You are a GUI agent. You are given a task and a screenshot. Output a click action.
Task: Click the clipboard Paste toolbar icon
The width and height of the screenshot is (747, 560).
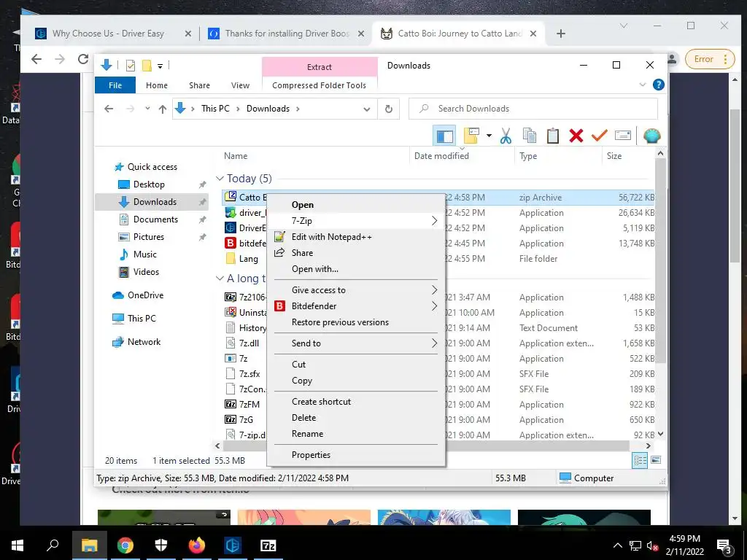[x=553, y=136]
